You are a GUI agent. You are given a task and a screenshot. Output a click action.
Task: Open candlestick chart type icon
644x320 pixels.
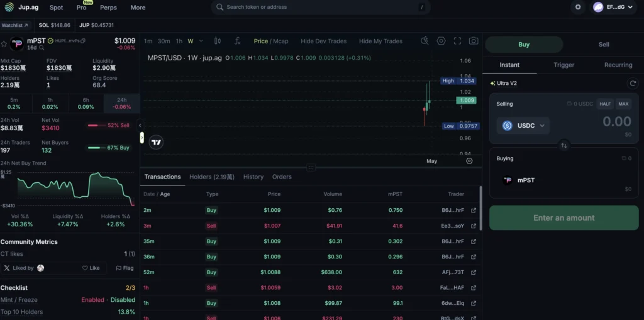[218, 41]
